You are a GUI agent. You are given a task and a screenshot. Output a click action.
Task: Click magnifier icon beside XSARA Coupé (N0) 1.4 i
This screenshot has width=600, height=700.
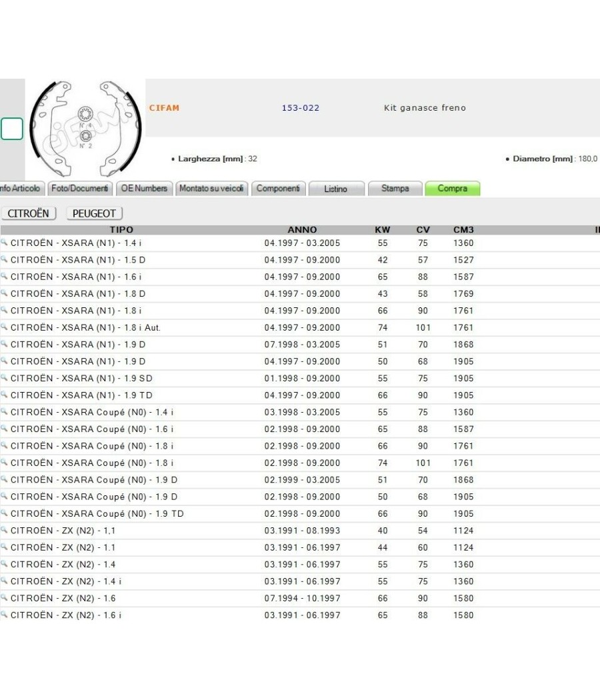(4, 411)
